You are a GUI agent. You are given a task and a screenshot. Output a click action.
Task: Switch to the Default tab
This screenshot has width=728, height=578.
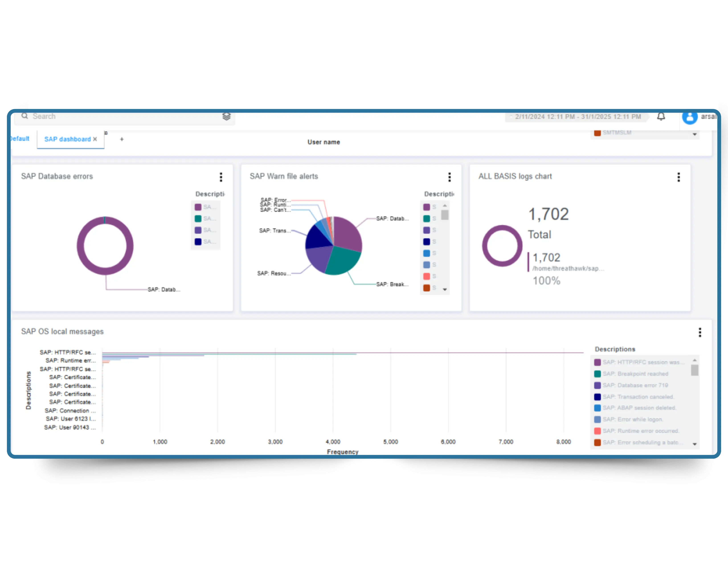click(x=20, y=139)
